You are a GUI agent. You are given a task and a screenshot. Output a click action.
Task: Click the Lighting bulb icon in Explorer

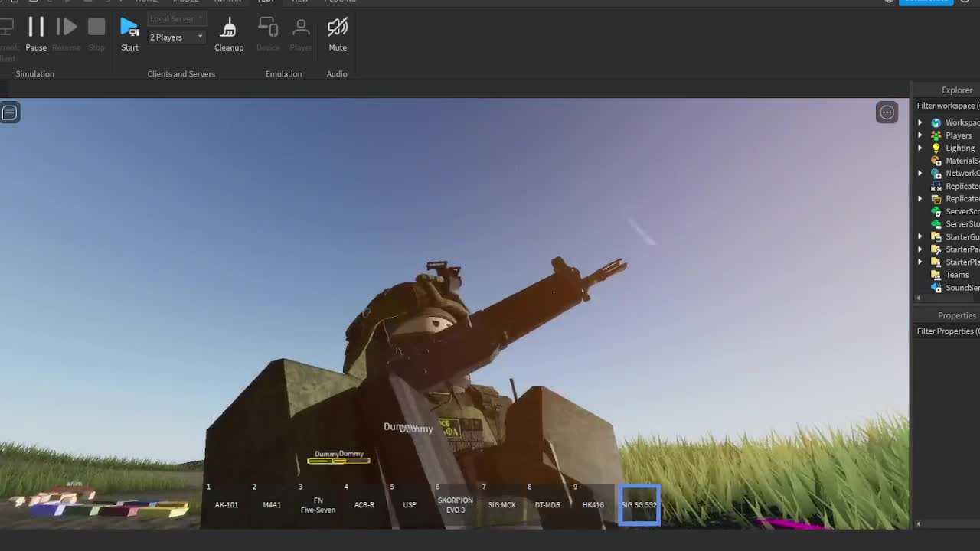(x=936, y=148)
